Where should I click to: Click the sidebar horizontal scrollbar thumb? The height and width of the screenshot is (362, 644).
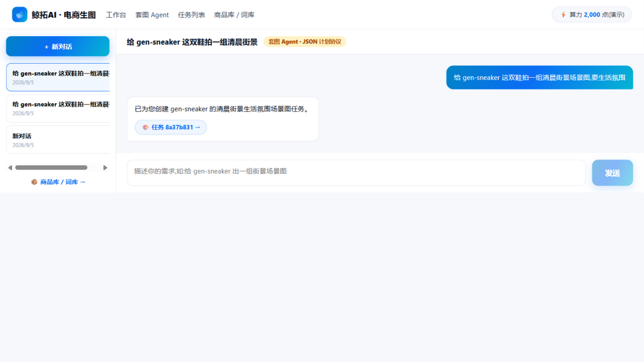click(51, 167)
